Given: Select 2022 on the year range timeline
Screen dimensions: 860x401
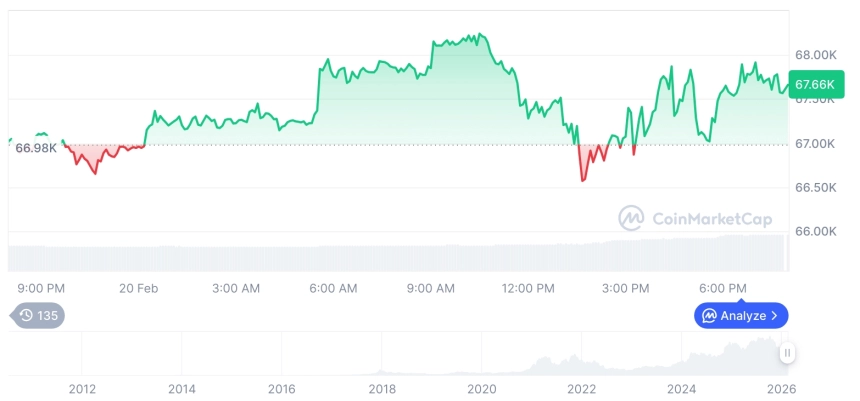Looking at the screenshot, I should (x=581, y=388).
